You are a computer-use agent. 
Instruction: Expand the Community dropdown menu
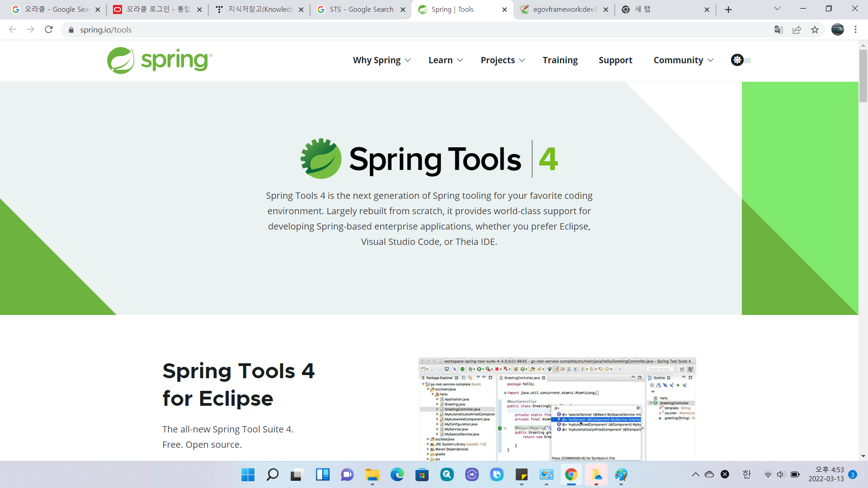[683, 60]
